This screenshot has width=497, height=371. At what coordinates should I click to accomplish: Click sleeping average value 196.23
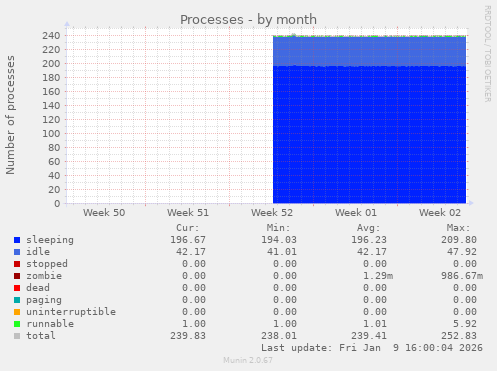pos(369,240)
